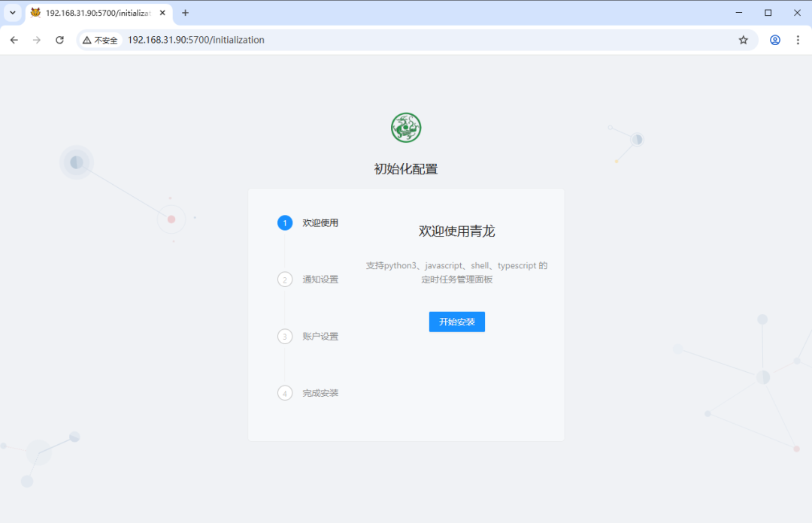Click the browser forward arrow icon

[x=36, y=40]
